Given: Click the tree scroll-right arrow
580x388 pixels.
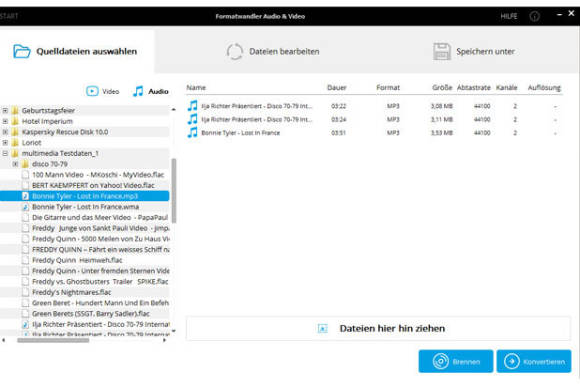Looking at the screenshot, I should (165, 340).
